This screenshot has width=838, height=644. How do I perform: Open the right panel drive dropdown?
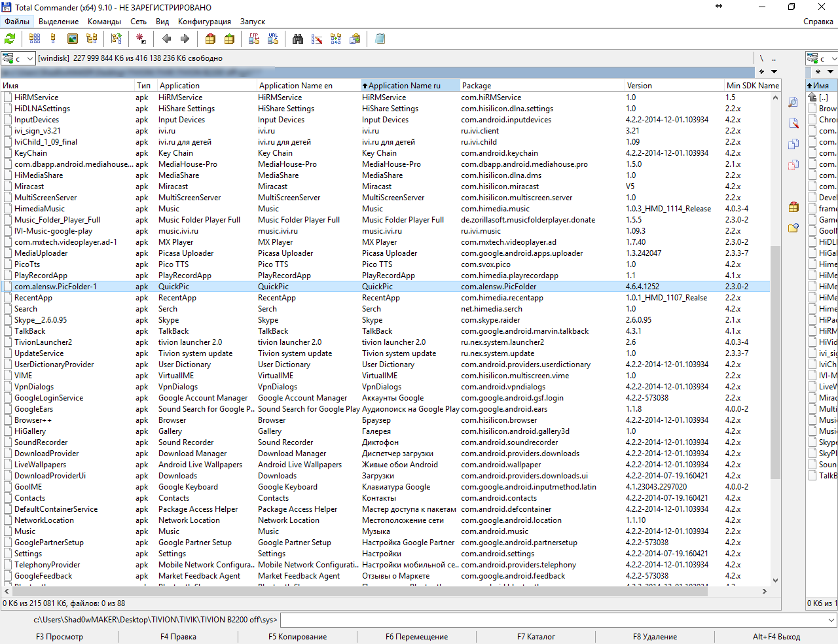822,58
